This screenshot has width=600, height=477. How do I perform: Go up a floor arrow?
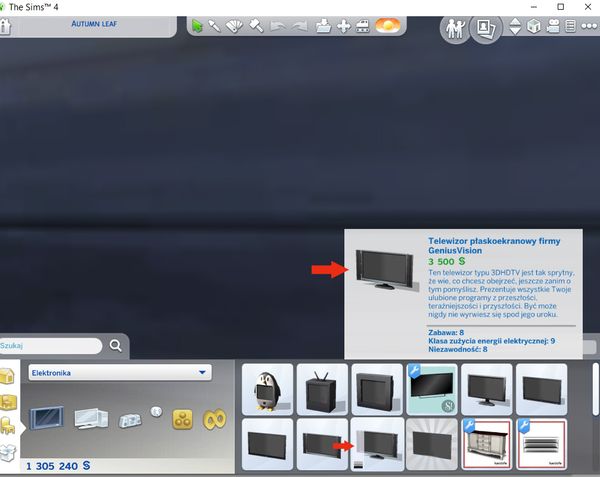click(515, 22)
